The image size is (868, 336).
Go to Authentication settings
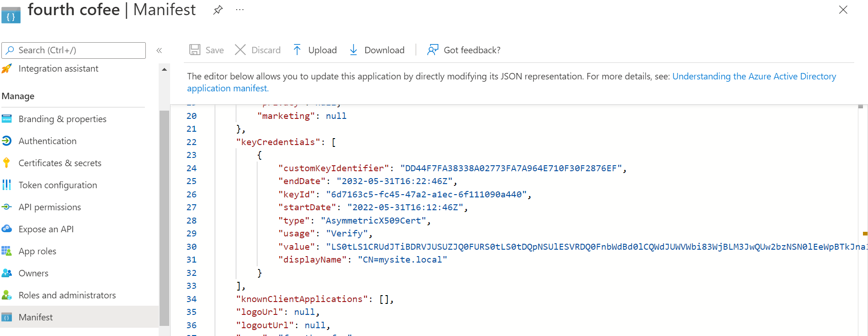(x=47, y=141)
